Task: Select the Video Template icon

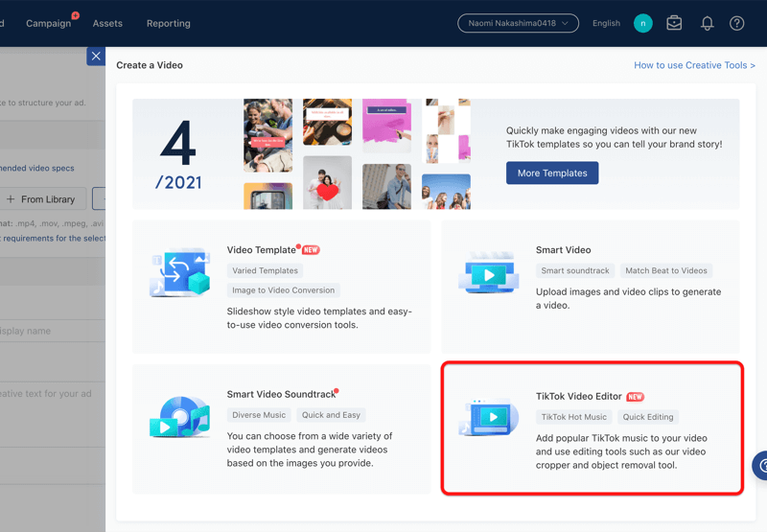Action: 180,272
